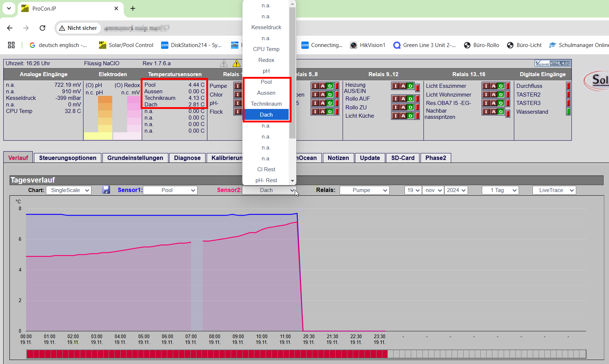609x364 pixels.
Task: Set Licht Küche relay to O
Action: click(x=411, y=116)
